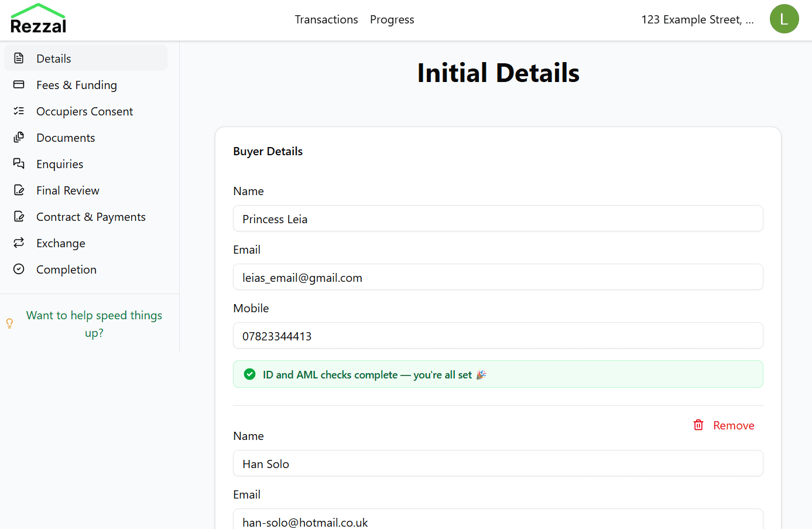
Task: Click the lightbulb icon near speed-up prompt
Action: (9, 323)
